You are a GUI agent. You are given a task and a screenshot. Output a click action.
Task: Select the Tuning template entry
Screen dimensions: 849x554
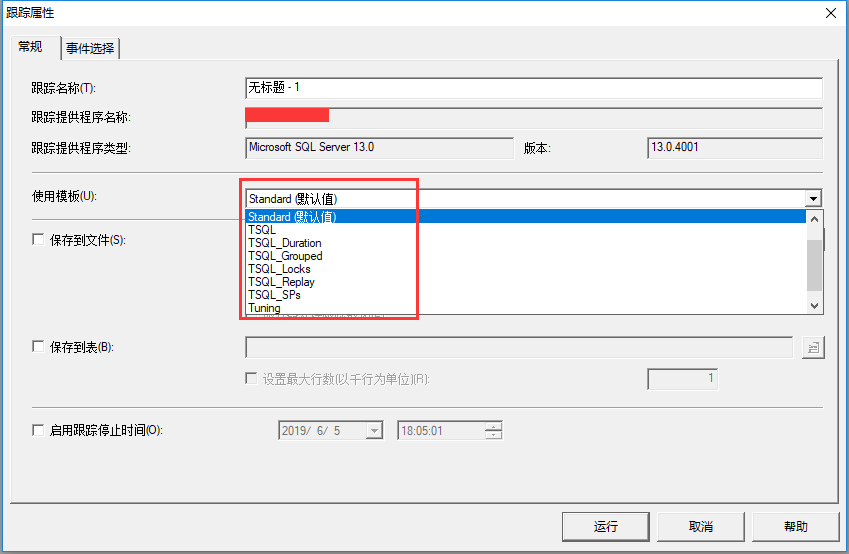click(x=526, y=308)
